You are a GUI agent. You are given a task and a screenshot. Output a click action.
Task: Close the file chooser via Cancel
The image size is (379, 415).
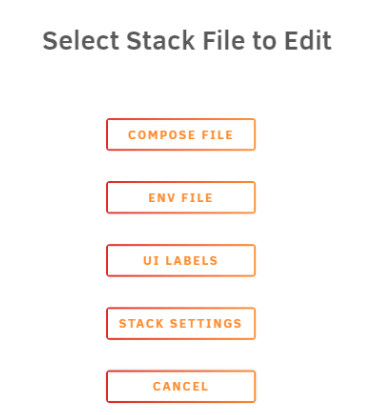181,386
